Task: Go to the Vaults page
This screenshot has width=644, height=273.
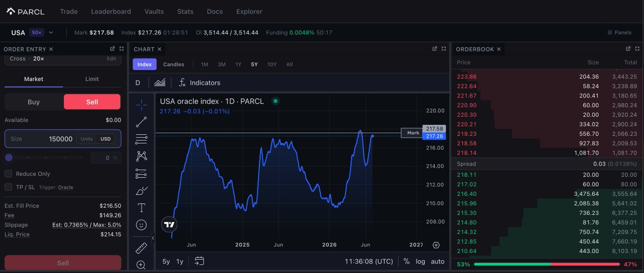Action: coord(154,11)
